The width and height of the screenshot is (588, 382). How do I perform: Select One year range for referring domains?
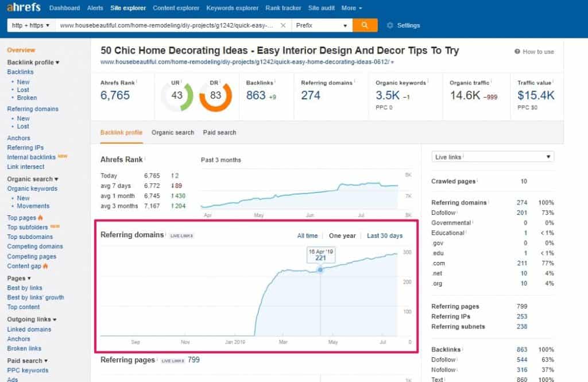(342, 236)
